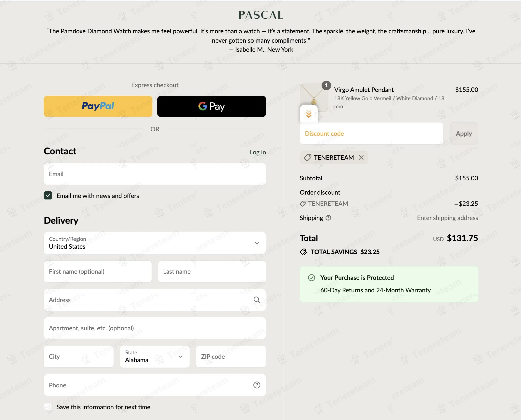Remove the TENERETEAM discount code tag
Image resolution: width=521 pixels, height=420 pixels.
pyautogui.click(x=361, y=158)
